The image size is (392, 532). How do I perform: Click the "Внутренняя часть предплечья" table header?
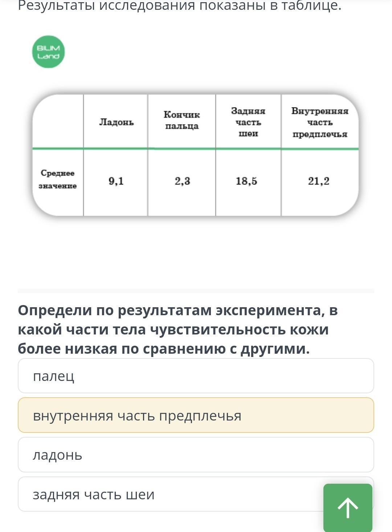click(x=320, y=122)
